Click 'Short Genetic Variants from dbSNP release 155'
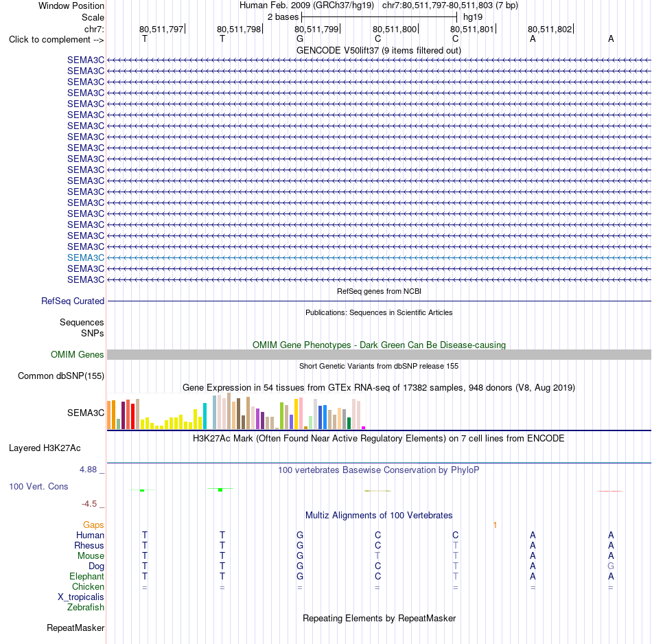The image size is (652, 644). point(379,366)
